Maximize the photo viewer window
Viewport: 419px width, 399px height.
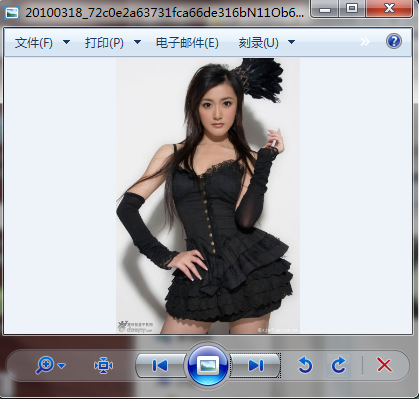[x=352, y=9]
